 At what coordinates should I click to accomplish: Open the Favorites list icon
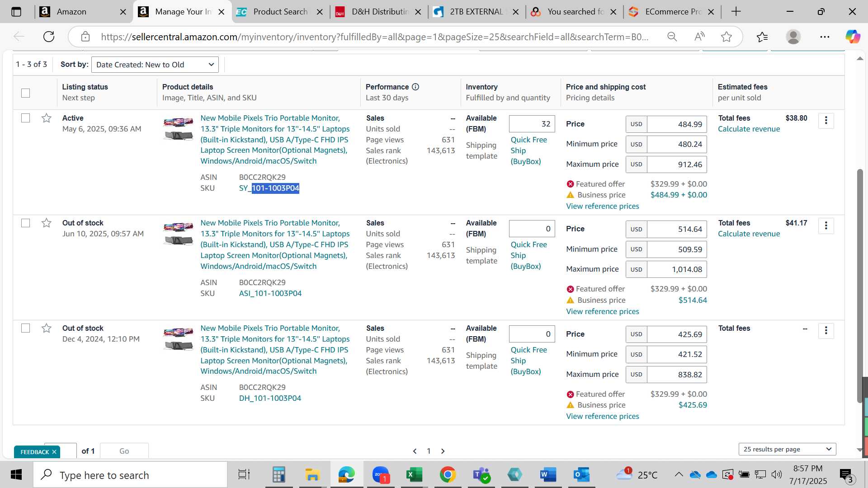click(x=762, y=37)
